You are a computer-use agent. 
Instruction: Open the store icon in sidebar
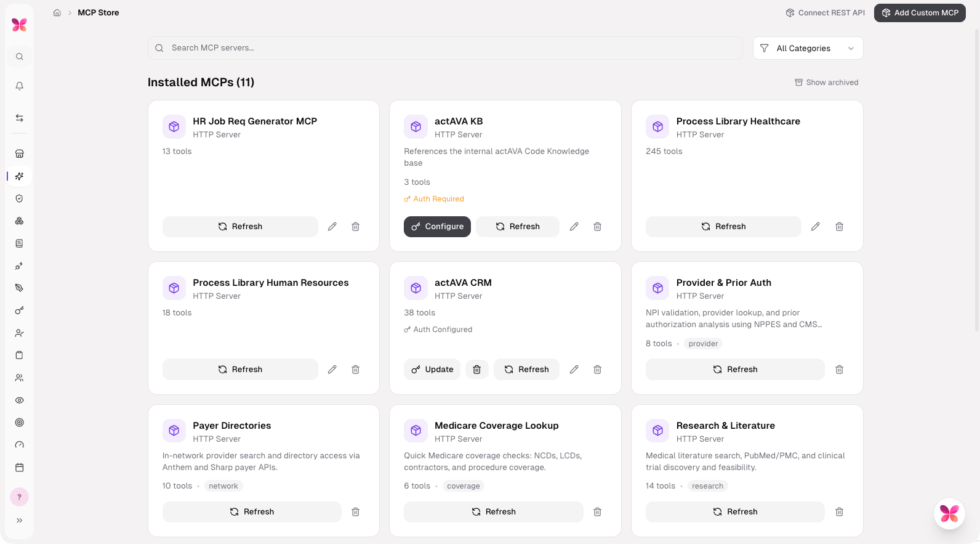20,154
